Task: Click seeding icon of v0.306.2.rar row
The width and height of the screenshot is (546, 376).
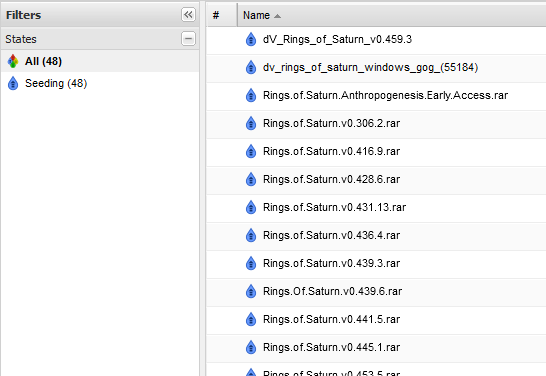Action: pos(251,124)
